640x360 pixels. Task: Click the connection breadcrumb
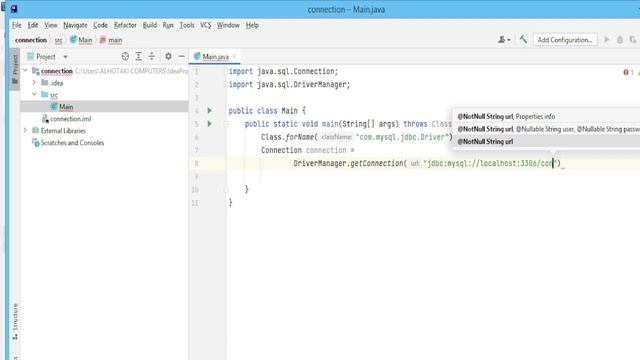31,40
